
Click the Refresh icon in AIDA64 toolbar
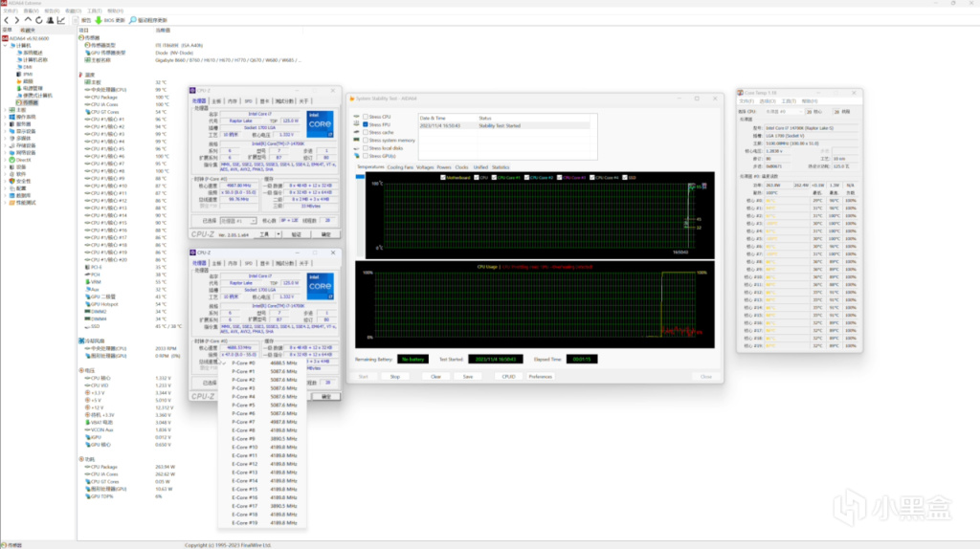[39, 19]
